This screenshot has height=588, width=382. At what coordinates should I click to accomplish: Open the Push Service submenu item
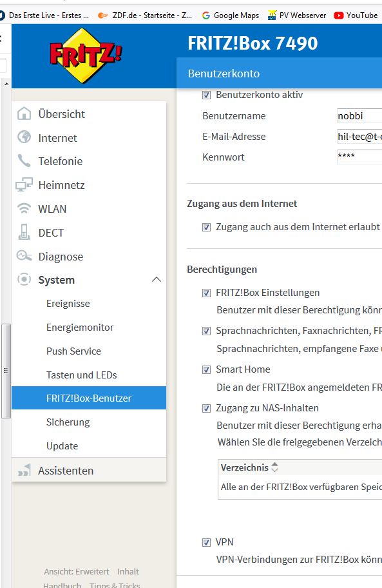click(74, 351)
